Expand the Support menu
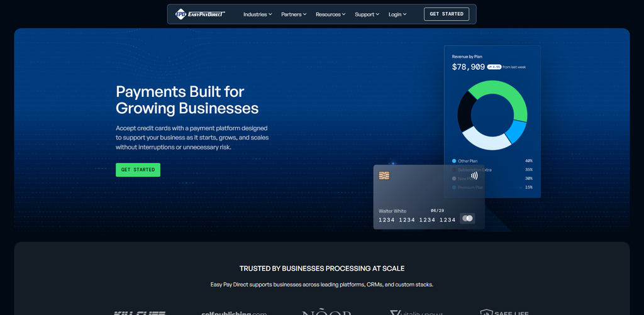The height and width of the screenshot is (315, 644). tap(367, 14)
